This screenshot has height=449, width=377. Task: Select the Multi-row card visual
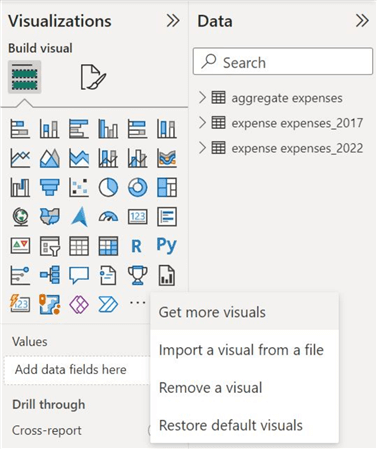(167, 217)
